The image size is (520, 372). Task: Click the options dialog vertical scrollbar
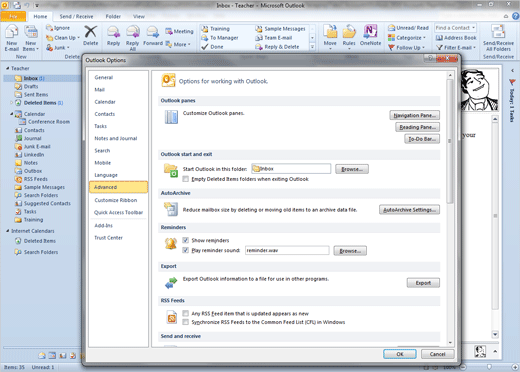[x=450, y=141]
